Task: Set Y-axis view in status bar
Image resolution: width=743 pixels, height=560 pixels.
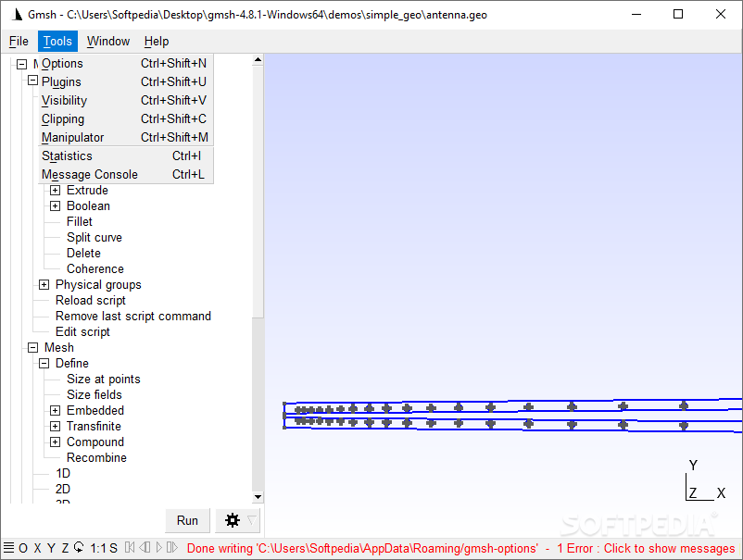Action: tap(51, 548)
